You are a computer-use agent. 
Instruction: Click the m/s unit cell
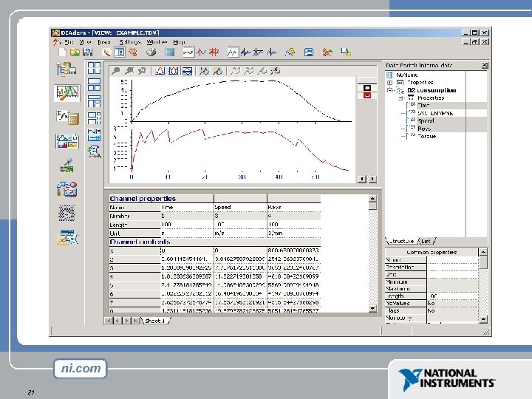[240, 233]
